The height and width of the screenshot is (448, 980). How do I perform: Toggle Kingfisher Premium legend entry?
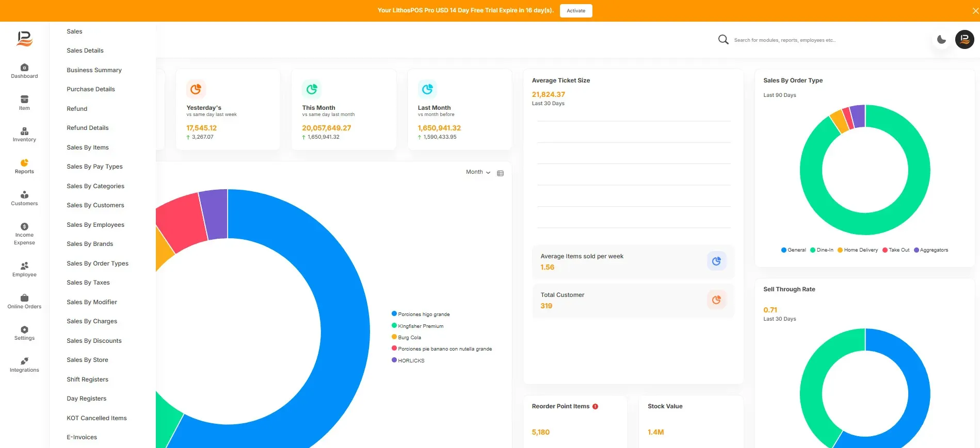click(x=417, y=326)
